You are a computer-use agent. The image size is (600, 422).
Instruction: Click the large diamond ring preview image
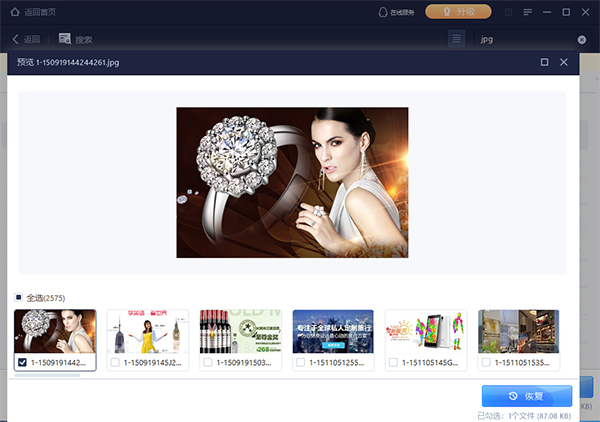pyautogui.click(x=292, y=182)
